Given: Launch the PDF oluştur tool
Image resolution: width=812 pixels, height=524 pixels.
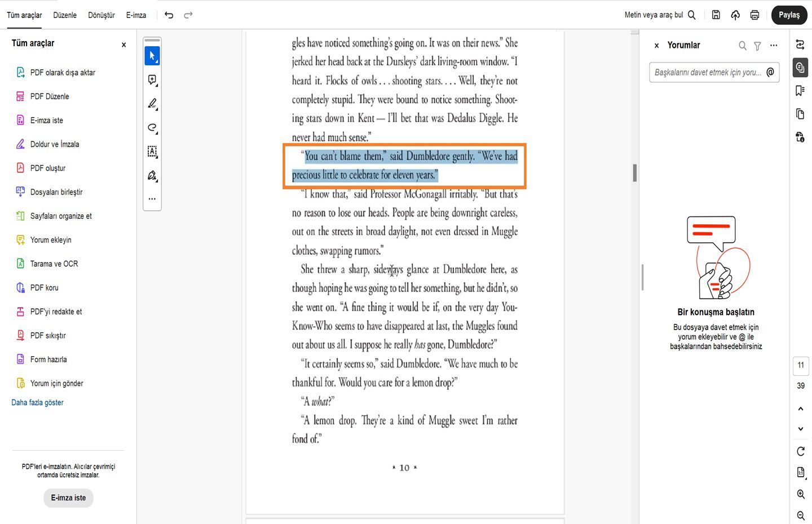Looking at the screenshot, I should click(41, 168).
